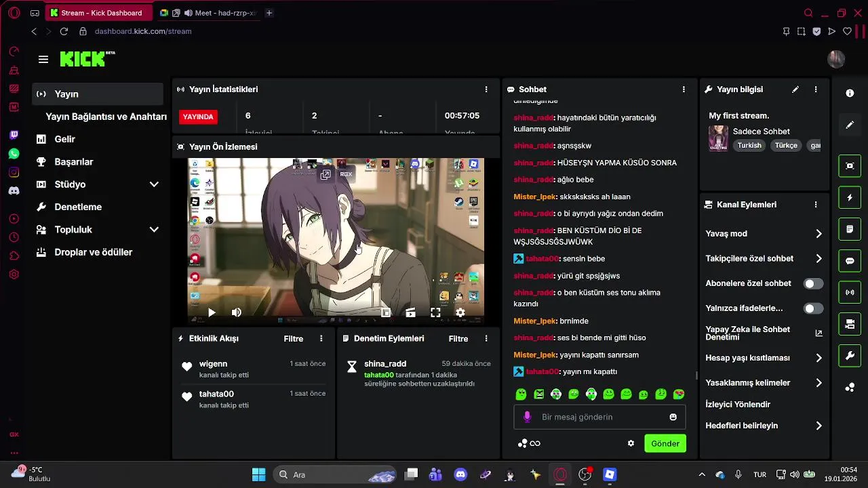This screenshot has height=488, width=868.
Task: Open Denetleme page
Action: tap(78, 207)
